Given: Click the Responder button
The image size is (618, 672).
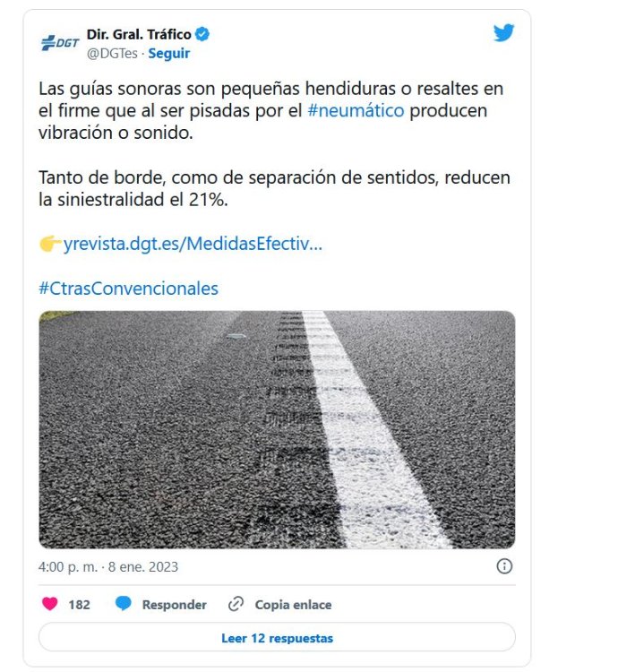Looking at the screenshot, I should pyautogui.click(x=175, y=605).
